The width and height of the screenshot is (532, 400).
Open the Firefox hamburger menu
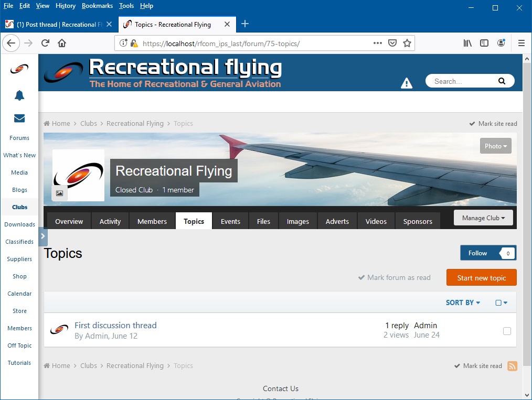coord(522,43)
